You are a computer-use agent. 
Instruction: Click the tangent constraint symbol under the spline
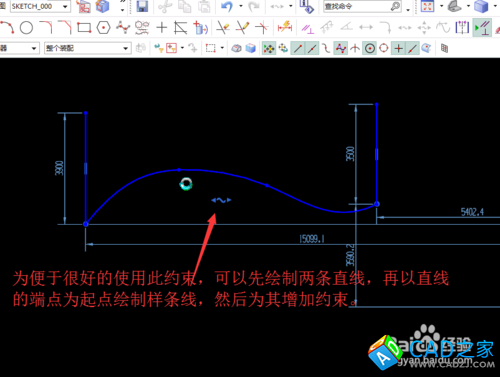click(221, 200)
